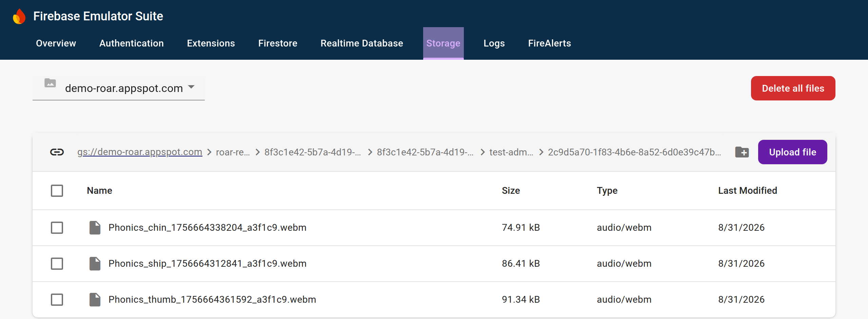Go to the Extensions tab

pyautogui.click(x=211, y=43)
